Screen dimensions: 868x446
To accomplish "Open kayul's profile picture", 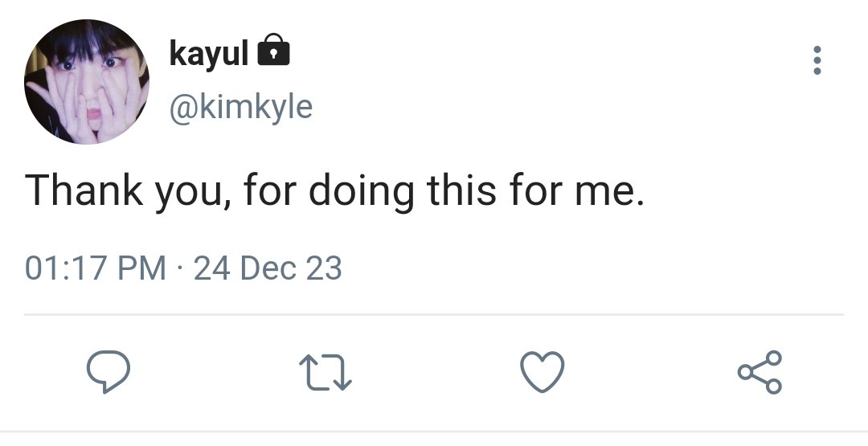I will pyautogui.click(x=84, y=82).
